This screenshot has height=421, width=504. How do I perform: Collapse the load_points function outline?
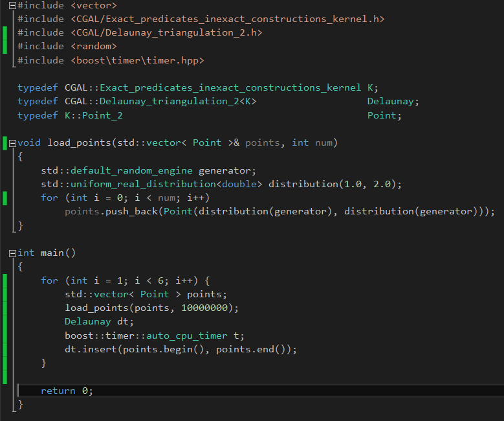(12, 143)
